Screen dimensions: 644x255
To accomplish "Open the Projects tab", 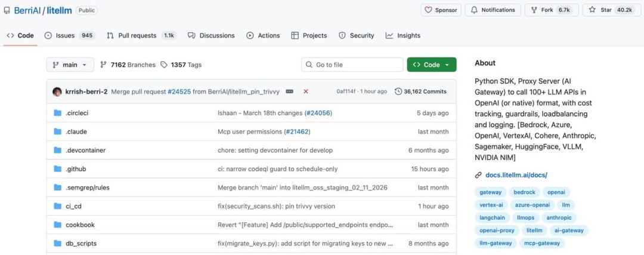I will (x=309, y=35).
